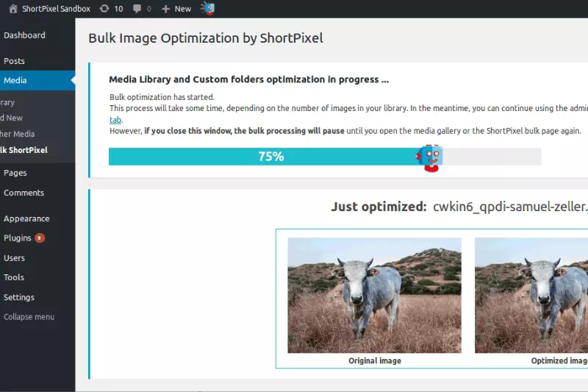Image resolution: width=588 pixels, height=392 pixels.
Task: Click the 'Just optimized:' label
Action: tap(379, 207)
